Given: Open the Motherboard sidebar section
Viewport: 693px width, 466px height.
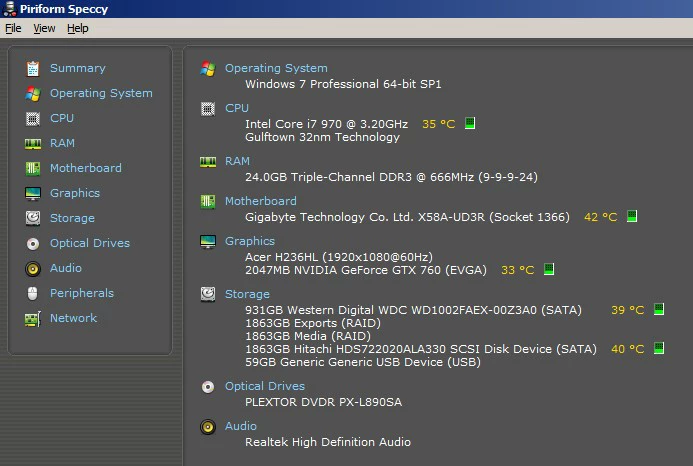Looking at the screenshot, I should pyautogui.click(x=86, y=168).
